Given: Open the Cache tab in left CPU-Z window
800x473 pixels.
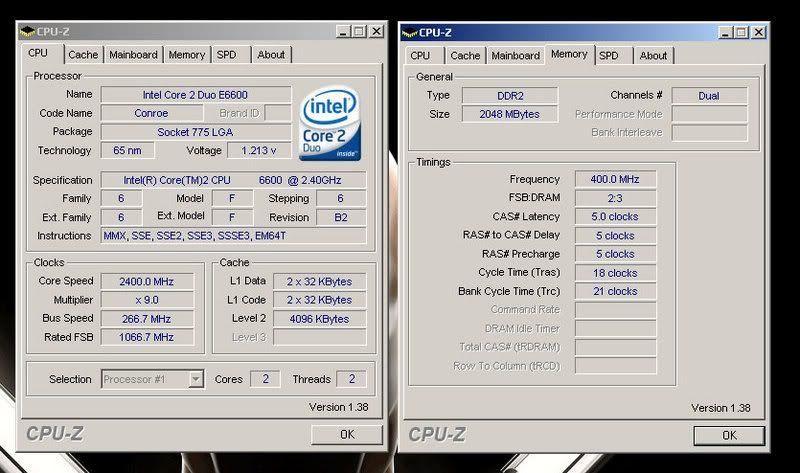Looking at the screenshot, I should pos(83,55).
